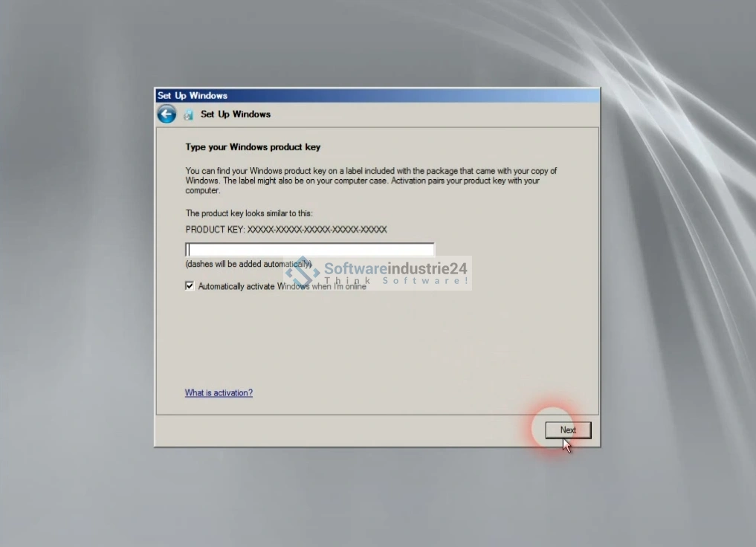756x547 pixels.
Task: Uncheck the automatically activate Windows checkbox
Action: point(190,286)
